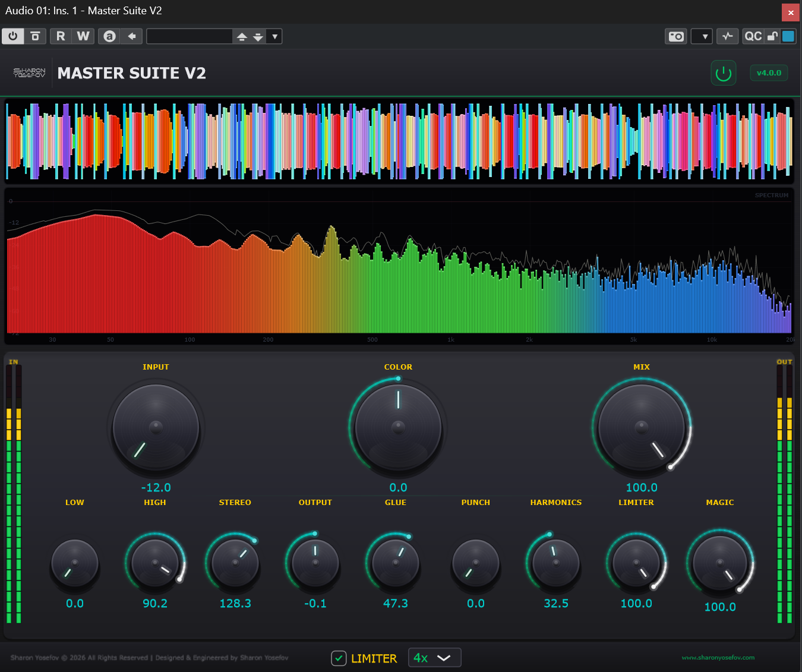Image resolution: width=802 pixels, height=672 pixels.
Task: Select the MAGIC knob
Action: tap(719, 563)
